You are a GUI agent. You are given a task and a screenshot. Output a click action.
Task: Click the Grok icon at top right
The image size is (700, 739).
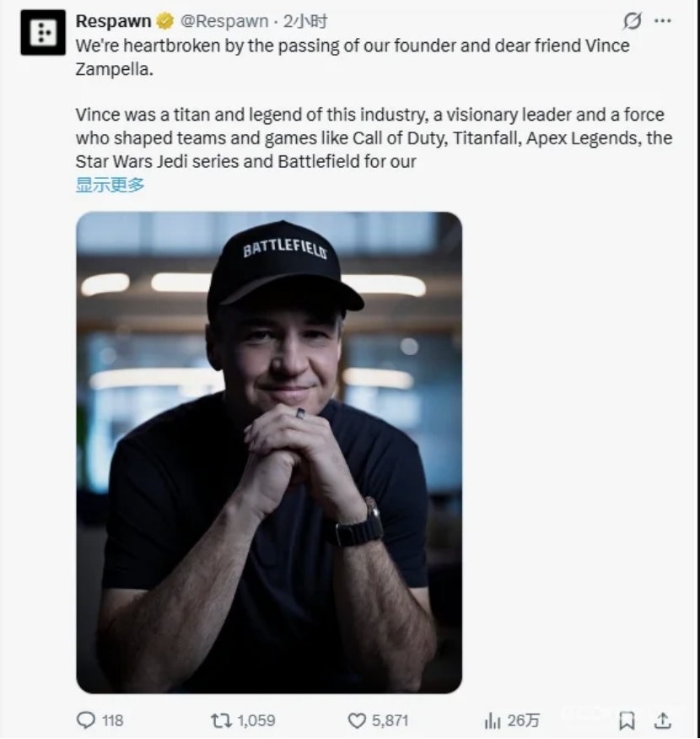point(631,21)
